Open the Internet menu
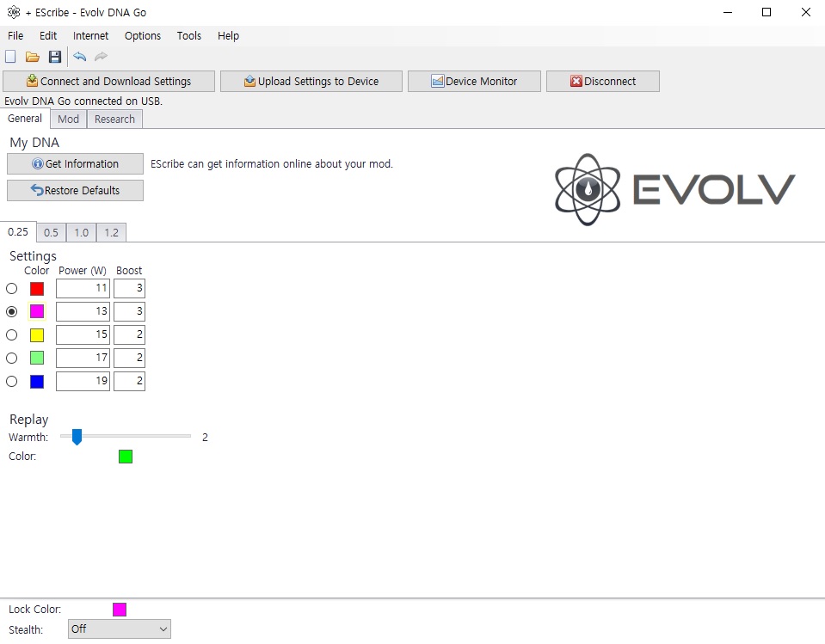825x644 pixels. coord(90,36)
